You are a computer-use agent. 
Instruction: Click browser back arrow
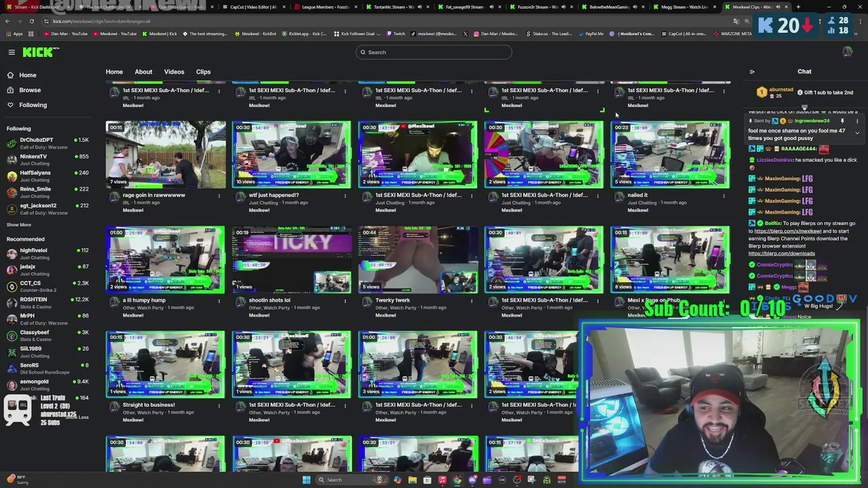[x=7, y=21]
